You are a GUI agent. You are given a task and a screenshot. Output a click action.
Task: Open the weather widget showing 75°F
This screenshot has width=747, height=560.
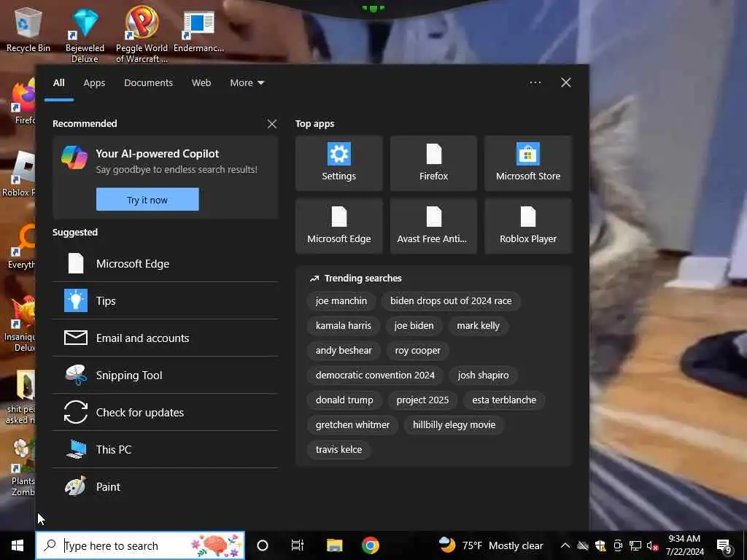491,545
